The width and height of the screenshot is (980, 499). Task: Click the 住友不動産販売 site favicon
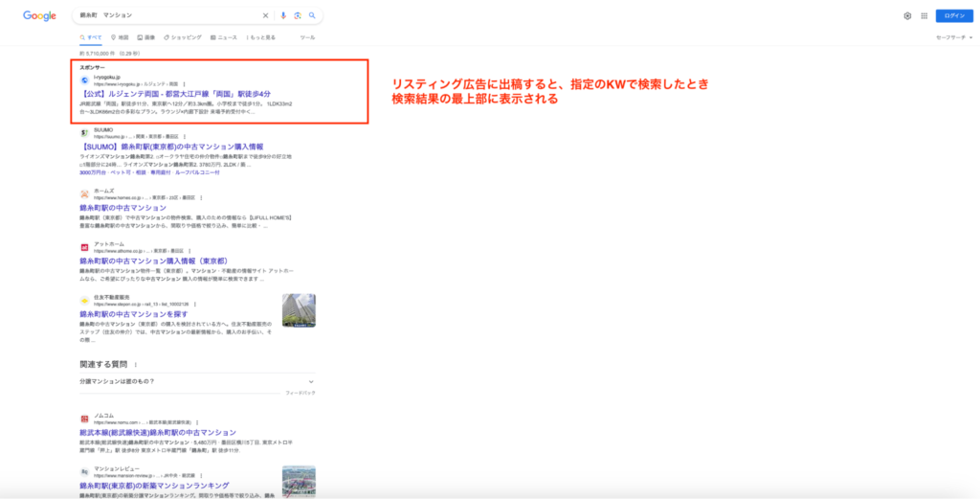point(84,300)
